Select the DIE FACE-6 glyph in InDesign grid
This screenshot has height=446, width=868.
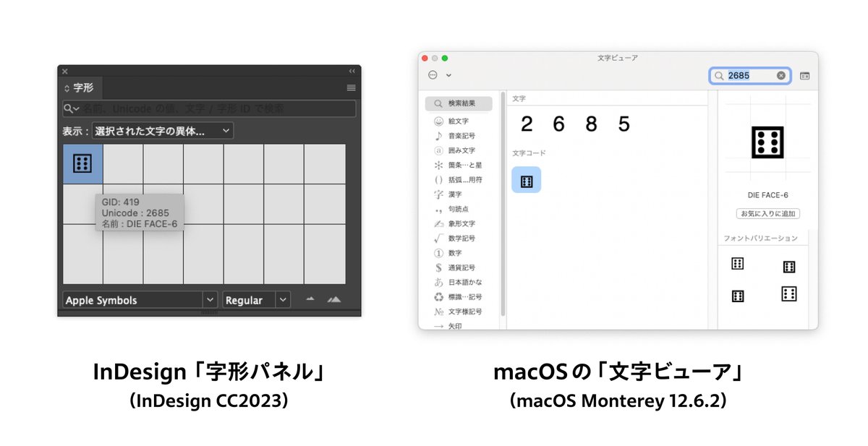coord(82,164)
